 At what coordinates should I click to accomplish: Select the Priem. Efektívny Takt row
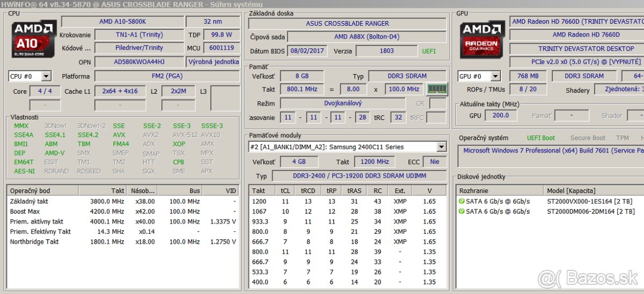(x=123, y=232)
